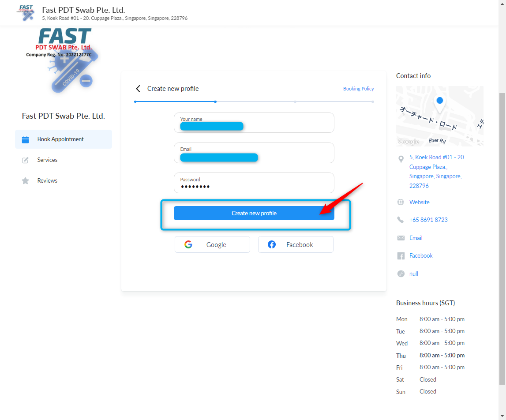Image resolution: width=506 pixels, height=420 pixels.
Task: Click the envelope icon beside Email link
Action: [401, 238]
